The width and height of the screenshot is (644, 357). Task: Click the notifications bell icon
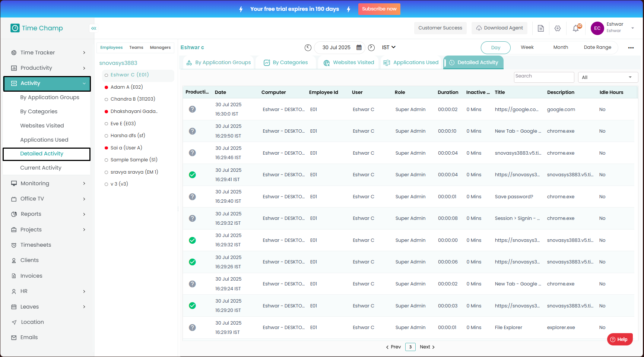[576, 28]
